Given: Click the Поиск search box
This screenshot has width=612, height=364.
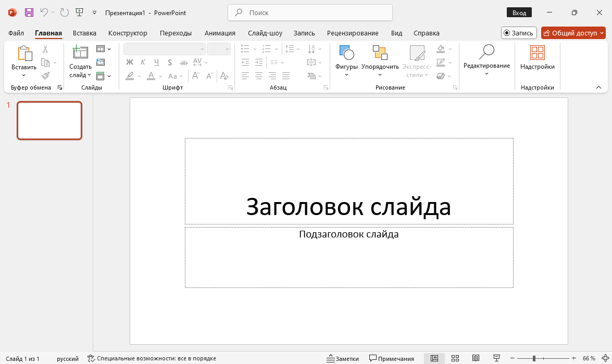Looking at the screenshot, I should click(310, 12).
